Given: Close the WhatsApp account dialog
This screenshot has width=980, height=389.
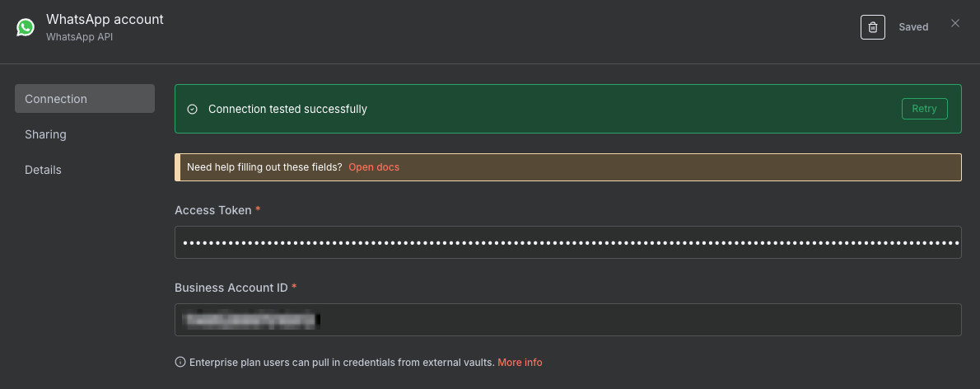Looking at the screenshot, I should point(955,23).
